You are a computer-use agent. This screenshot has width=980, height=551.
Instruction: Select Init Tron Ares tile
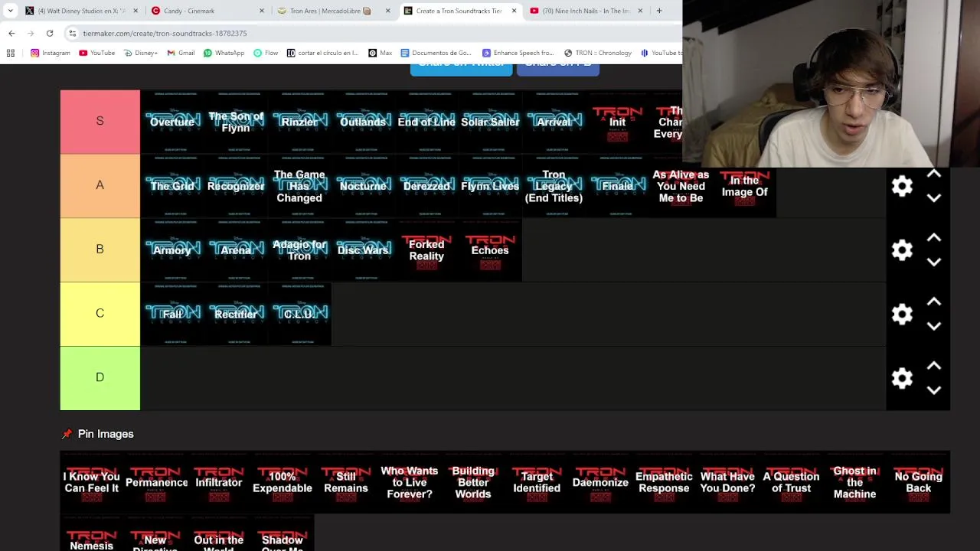coord(617,122)
